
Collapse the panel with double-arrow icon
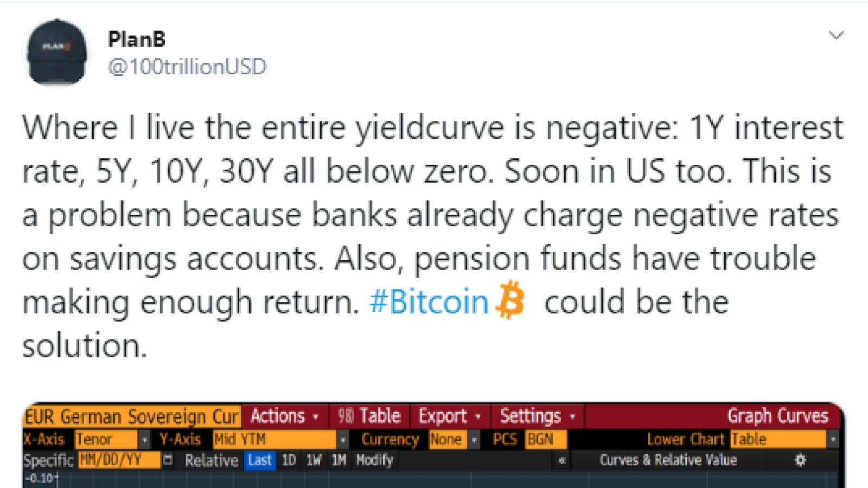pyautogui.click(x=562, y=461)
